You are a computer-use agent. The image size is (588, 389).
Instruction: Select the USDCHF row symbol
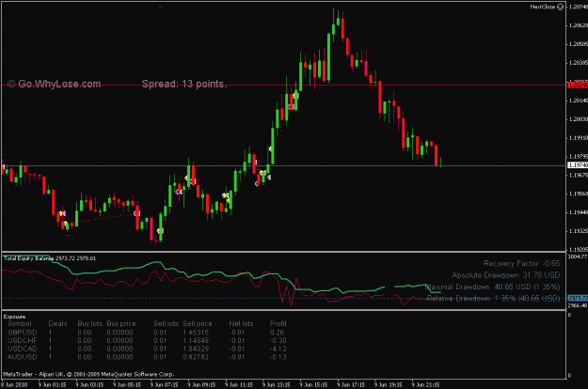pyautogui.click(x=23, y=341)
